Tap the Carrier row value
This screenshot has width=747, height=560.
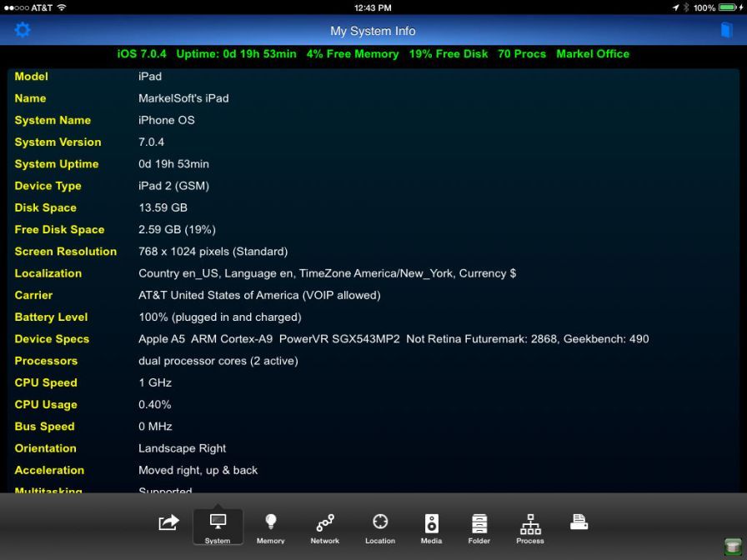point(259,295)
